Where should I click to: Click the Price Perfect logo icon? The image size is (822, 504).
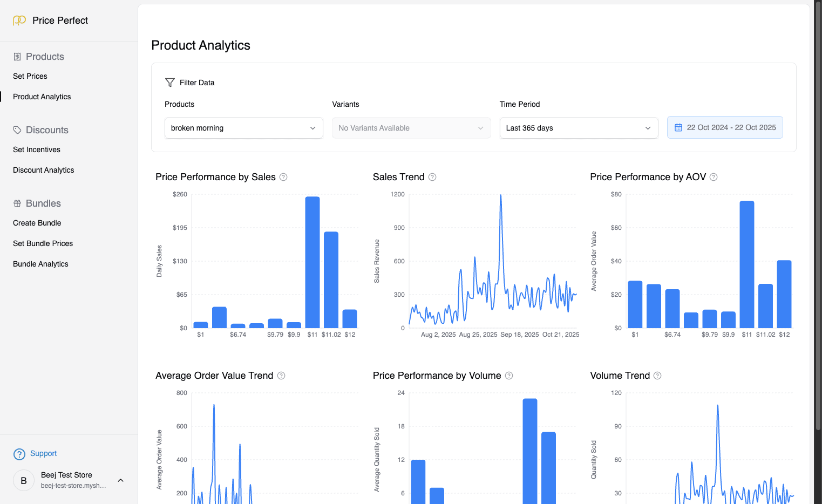(19, 20)
